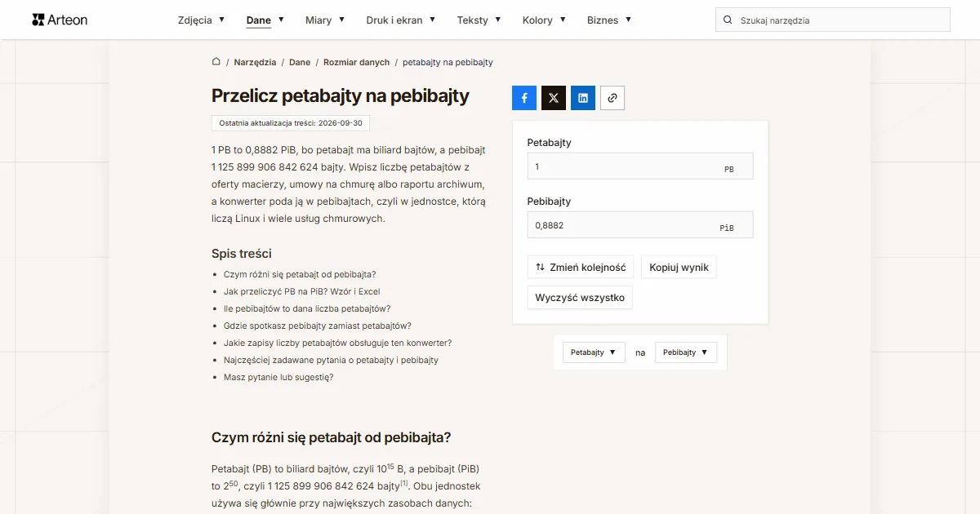This screenshot has width=980, height=514.
Task: Share the page on Facebook
Action: pos(524,98)
